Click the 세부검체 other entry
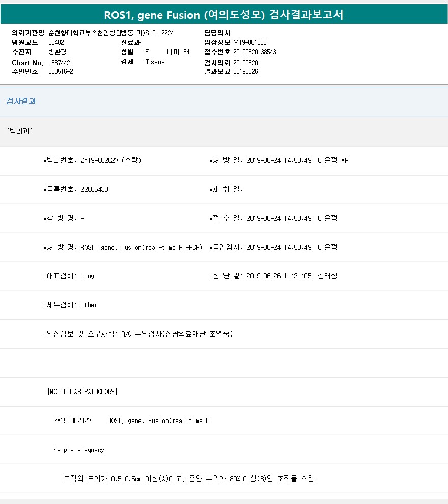Screen dimensions: 448x504 pyautogui.click(x=70, y=305)
